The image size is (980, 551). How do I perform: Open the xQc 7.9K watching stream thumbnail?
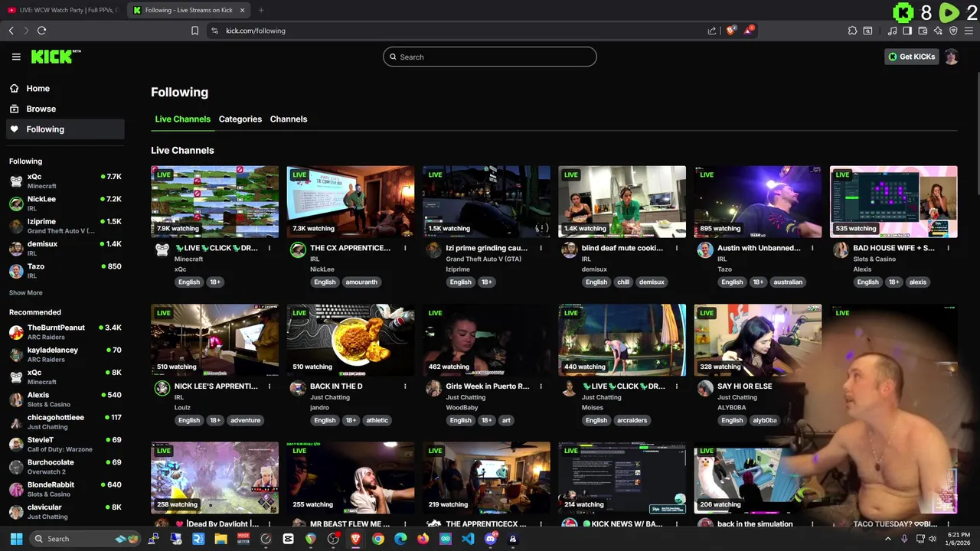pos(214,202)
